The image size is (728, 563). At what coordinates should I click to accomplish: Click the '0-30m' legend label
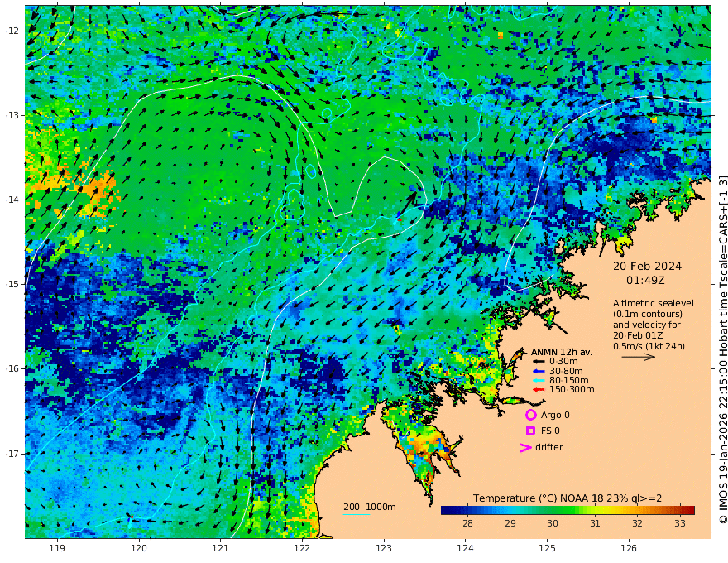563,362
